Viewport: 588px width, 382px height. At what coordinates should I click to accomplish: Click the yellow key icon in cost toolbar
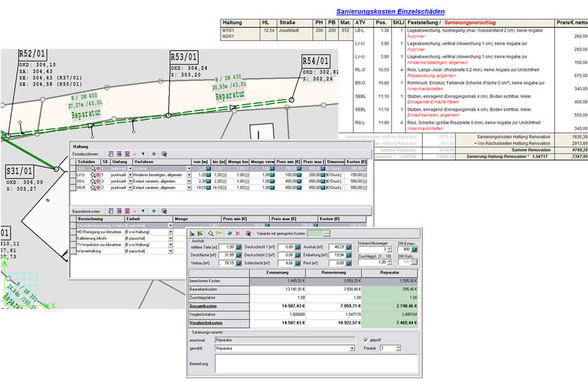[219, 233]
